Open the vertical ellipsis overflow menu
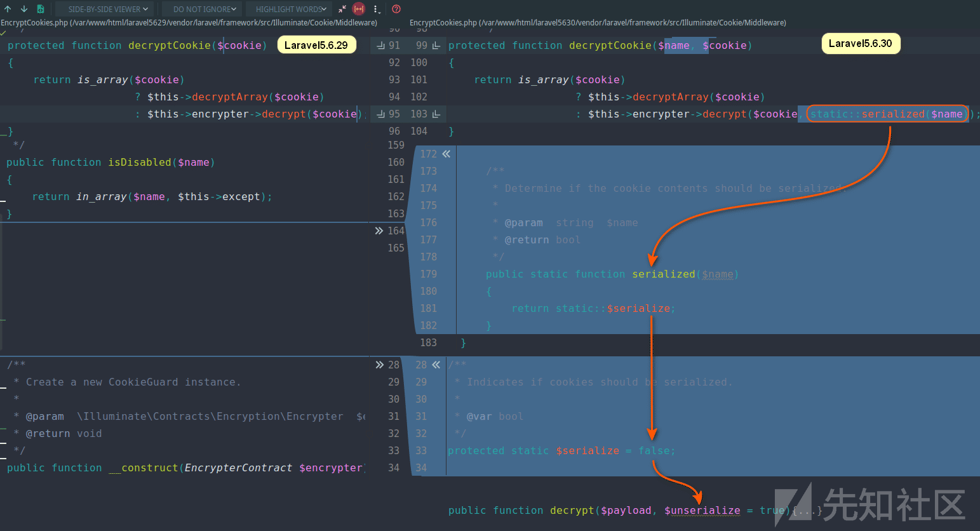This screenshot has height=531, width=980. [x=376, y=9]
